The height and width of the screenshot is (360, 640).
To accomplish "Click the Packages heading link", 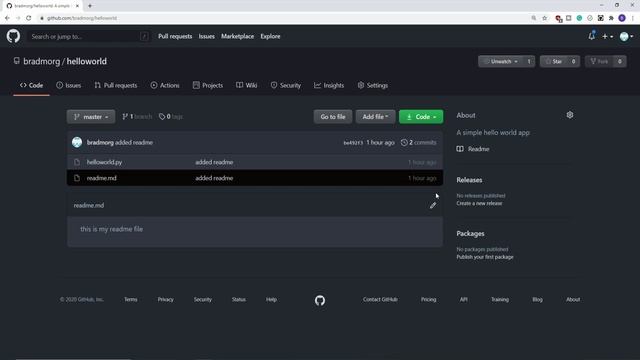I will (x=470, y=233).
